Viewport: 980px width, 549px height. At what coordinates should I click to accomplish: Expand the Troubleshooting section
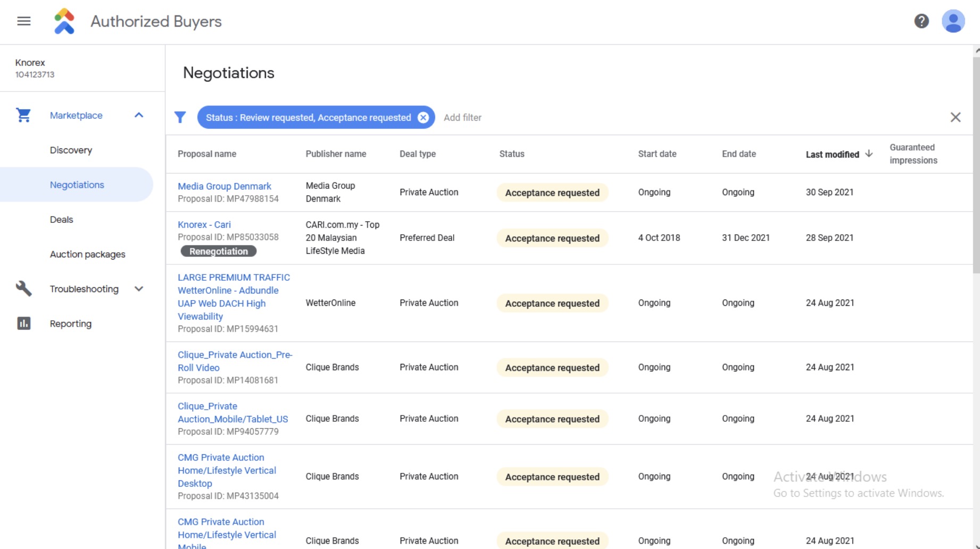[x=139, y=289]
